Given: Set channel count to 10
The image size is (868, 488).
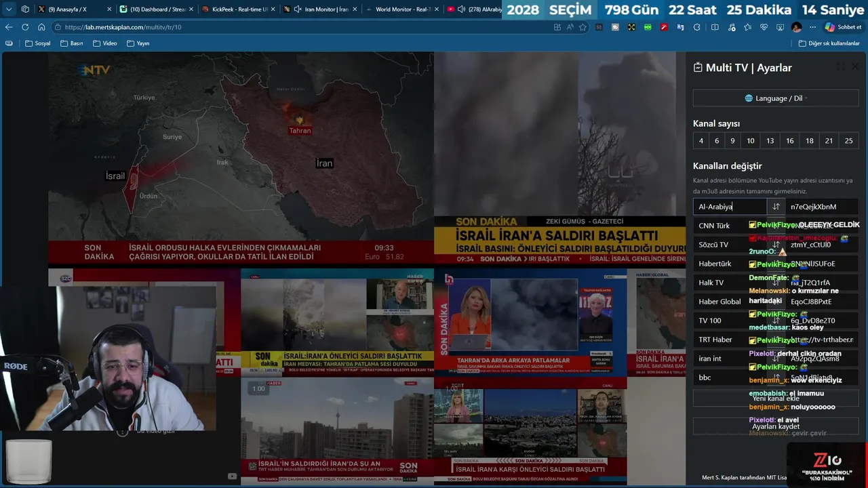Looking at the screenshot, I should click(751, 141).
